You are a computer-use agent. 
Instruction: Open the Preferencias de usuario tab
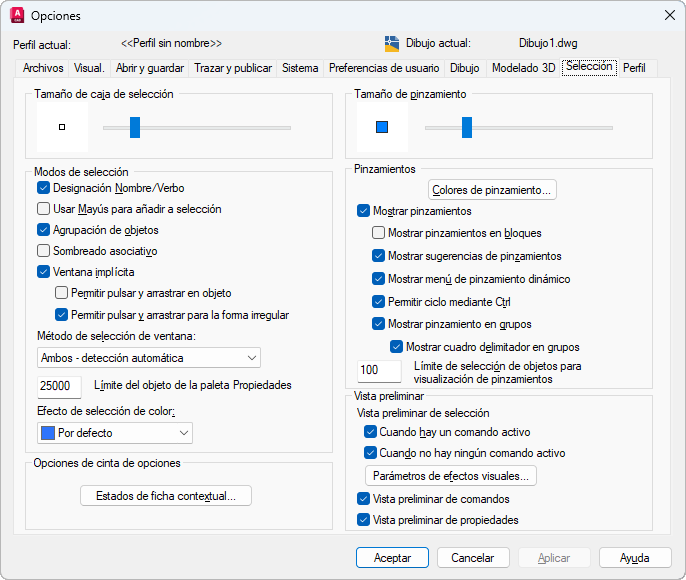coord(384,68)
